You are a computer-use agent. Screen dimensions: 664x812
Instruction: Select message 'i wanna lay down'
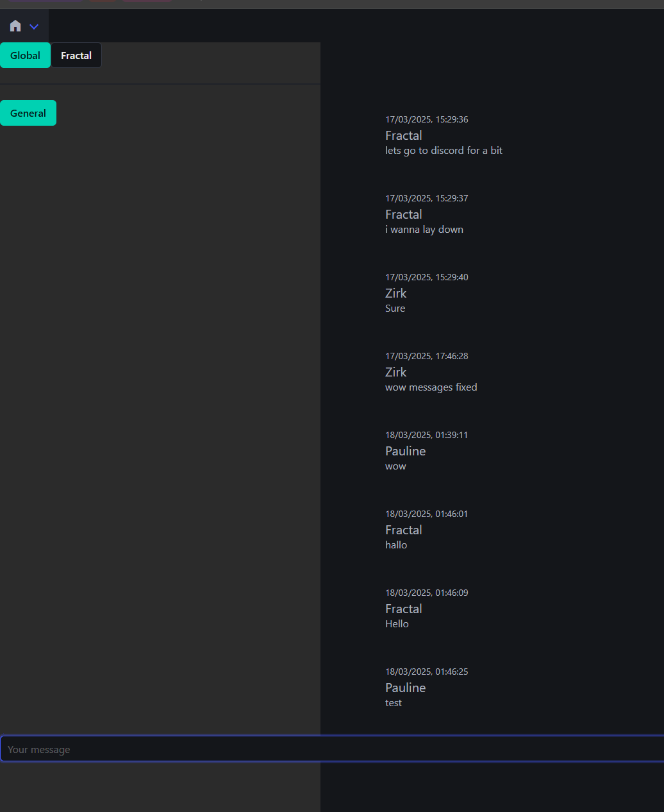(424, 230)
